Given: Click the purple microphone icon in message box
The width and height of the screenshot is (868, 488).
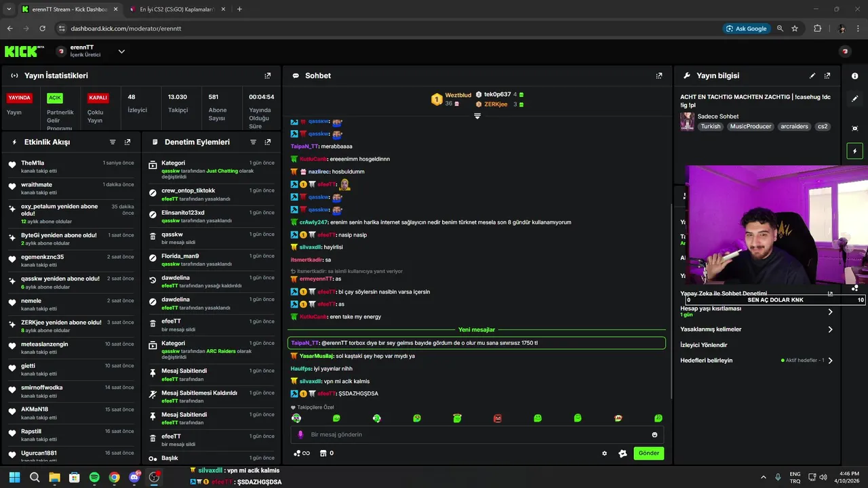Looking at the screenshot, I should click(x=300, y=434).
